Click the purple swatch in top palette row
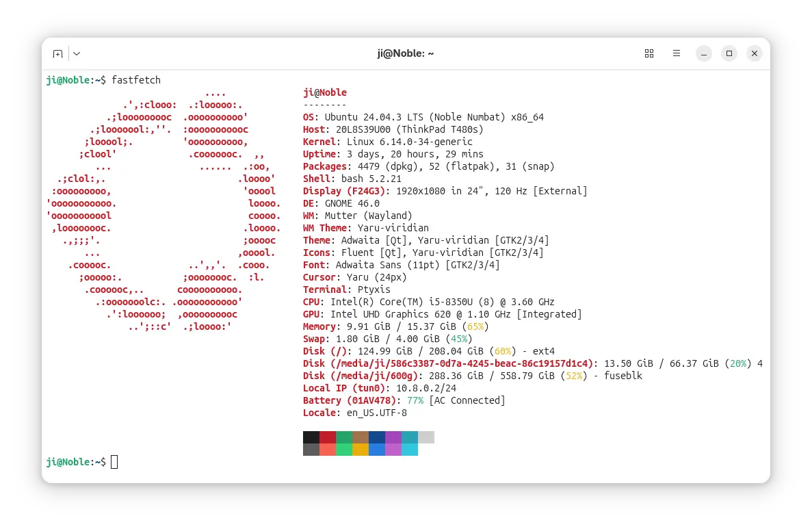Viewport: 812px width, 529px height. [393, 437]
